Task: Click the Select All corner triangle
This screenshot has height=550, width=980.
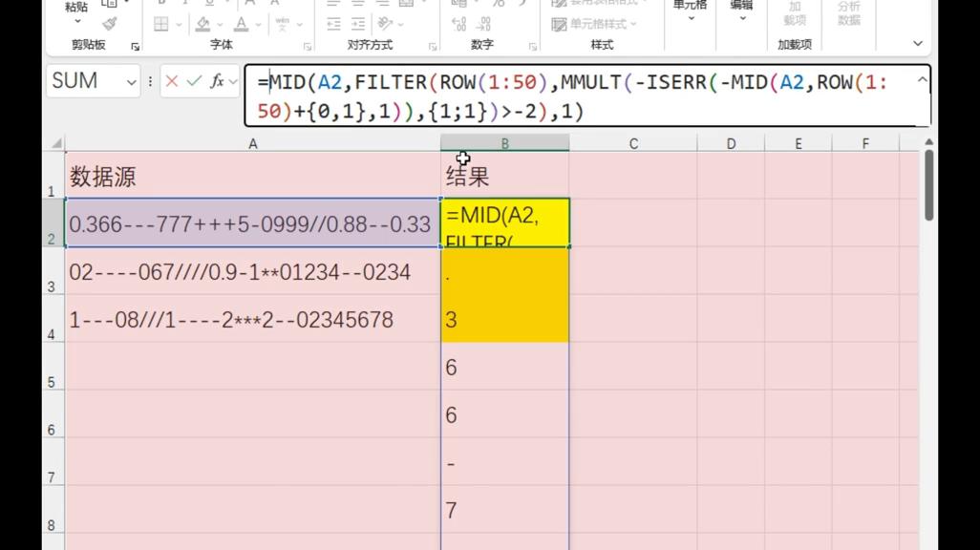Action: point(56,144)
